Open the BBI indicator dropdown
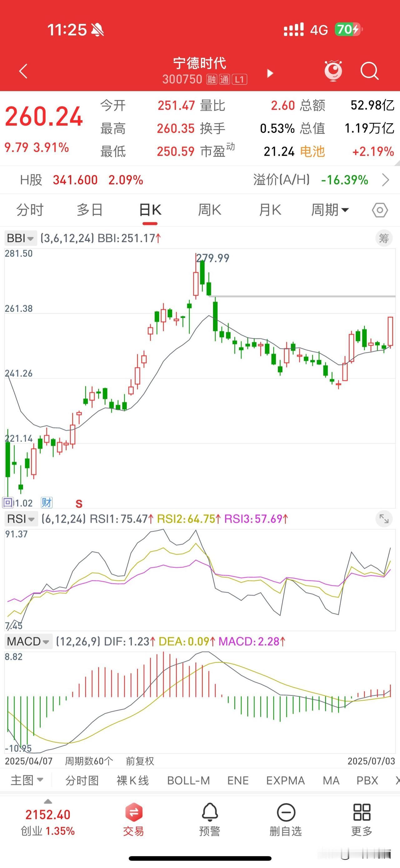 pyautogui.click(x=20, y=238)
